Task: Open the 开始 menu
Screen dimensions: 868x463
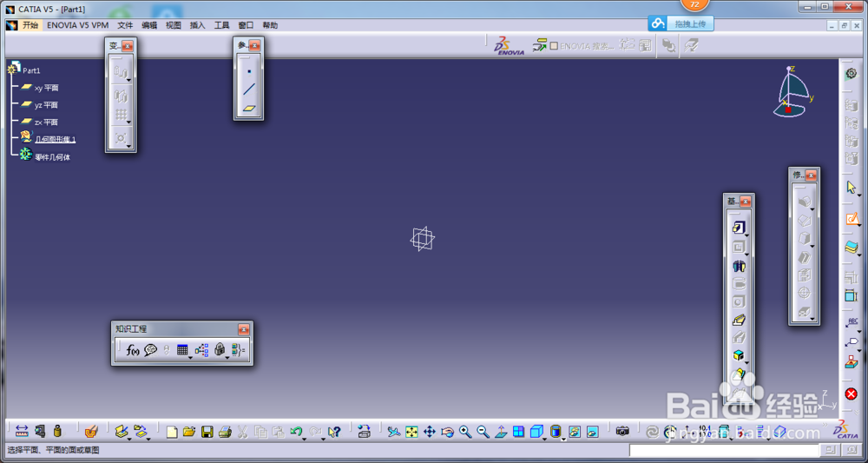Action: pyautogui.click(x=30, y=25)
